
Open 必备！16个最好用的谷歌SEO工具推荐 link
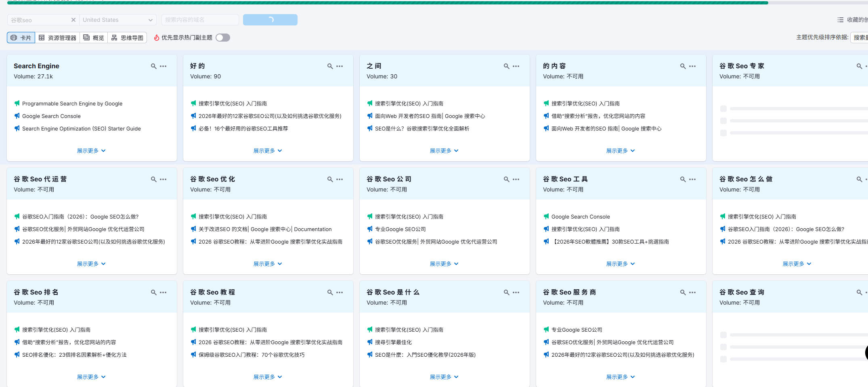(243, 129)
